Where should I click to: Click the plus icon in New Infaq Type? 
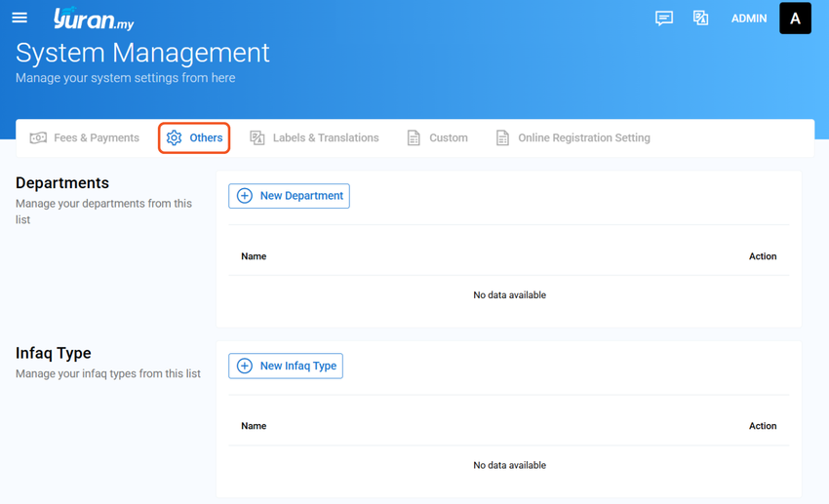[x=244, y=367]
